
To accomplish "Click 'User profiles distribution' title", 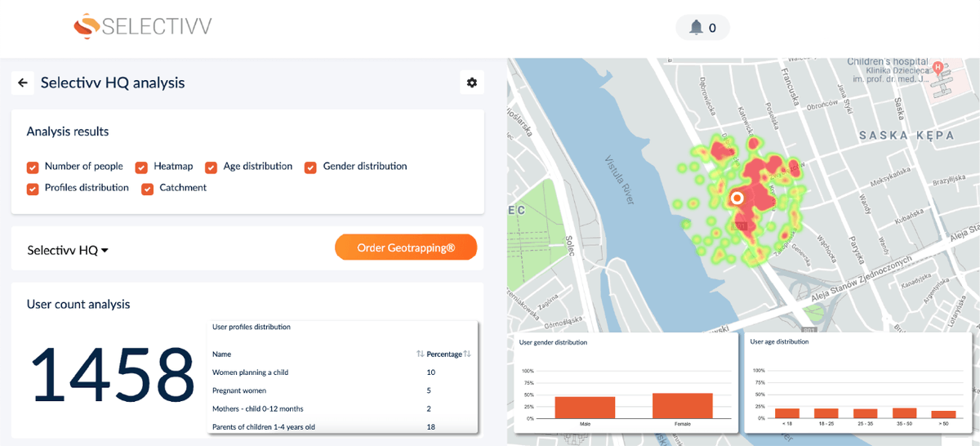I will click(251, 327).
